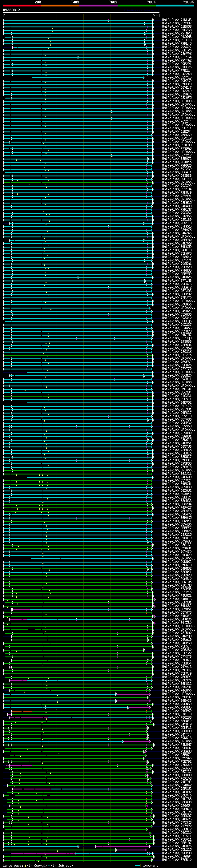Select the UniRef100_Q9W7I1 label
This screenshot has height=868, width=197.
(177, 128)
